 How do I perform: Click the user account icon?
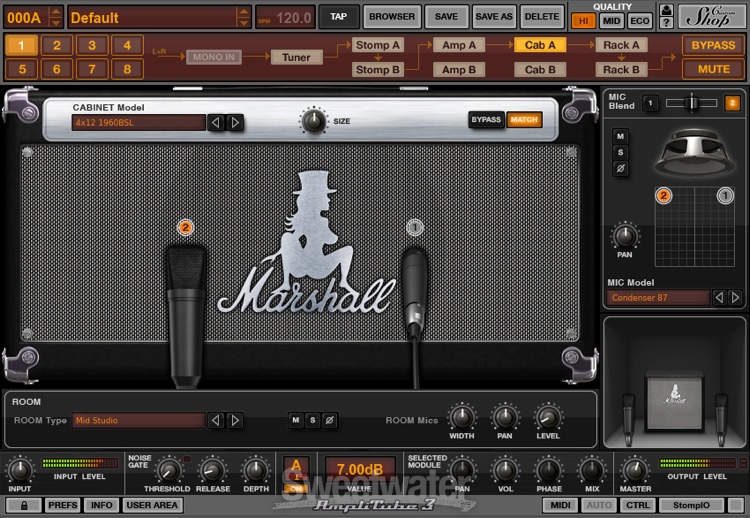(x=667, y=10)
